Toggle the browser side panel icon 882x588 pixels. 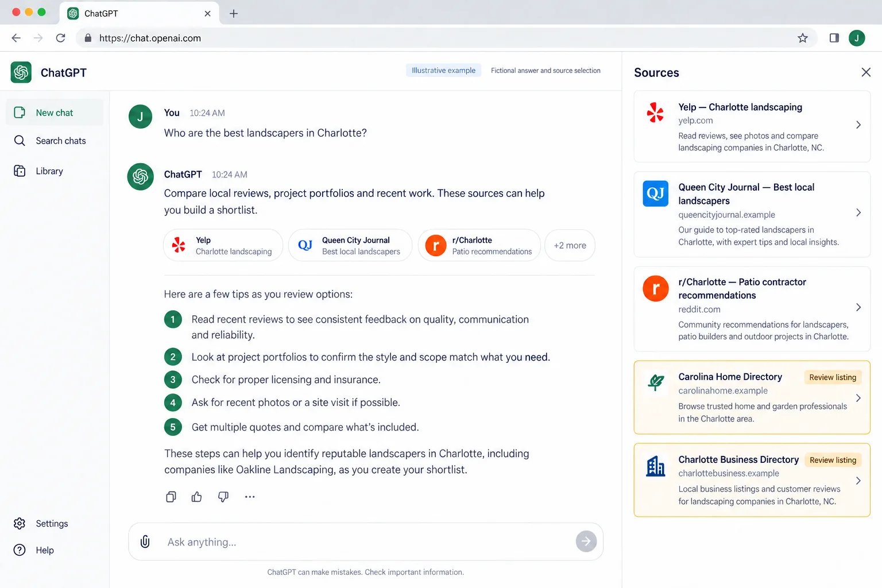click(x=834, y=38)
